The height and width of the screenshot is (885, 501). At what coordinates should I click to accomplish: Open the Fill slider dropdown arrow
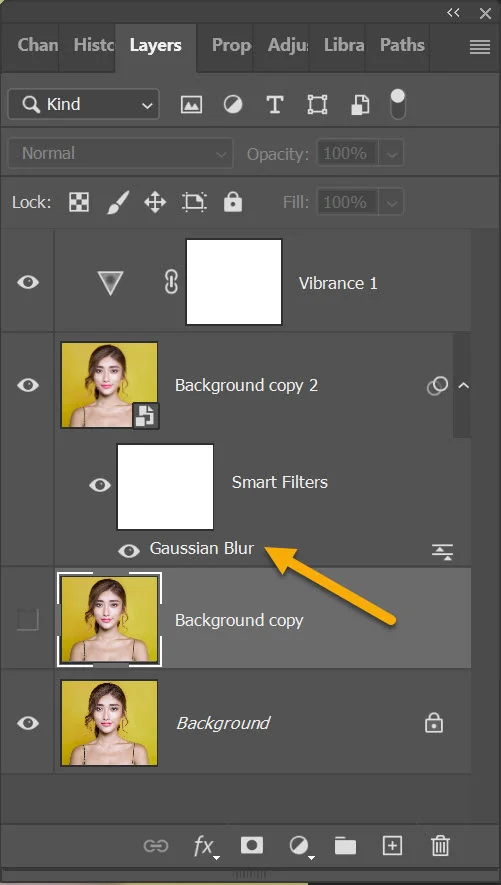pos(393,202)
